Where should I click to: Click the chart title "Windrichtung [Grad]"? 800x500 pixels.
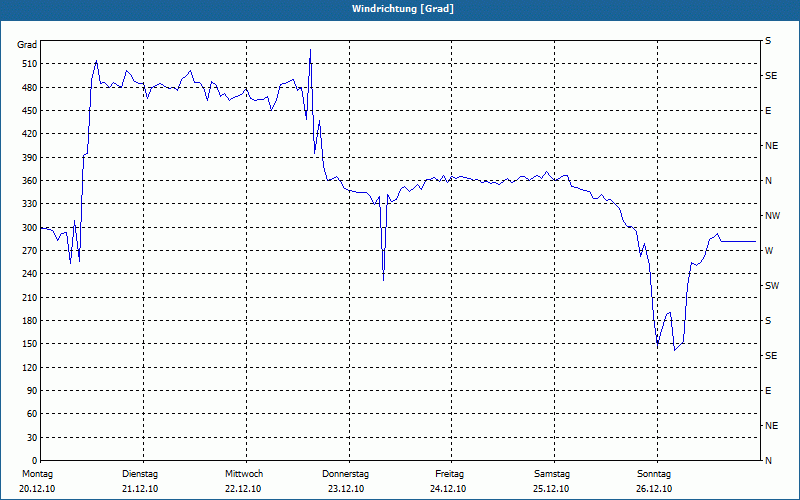pyautogui.click(x=403, y=9)
